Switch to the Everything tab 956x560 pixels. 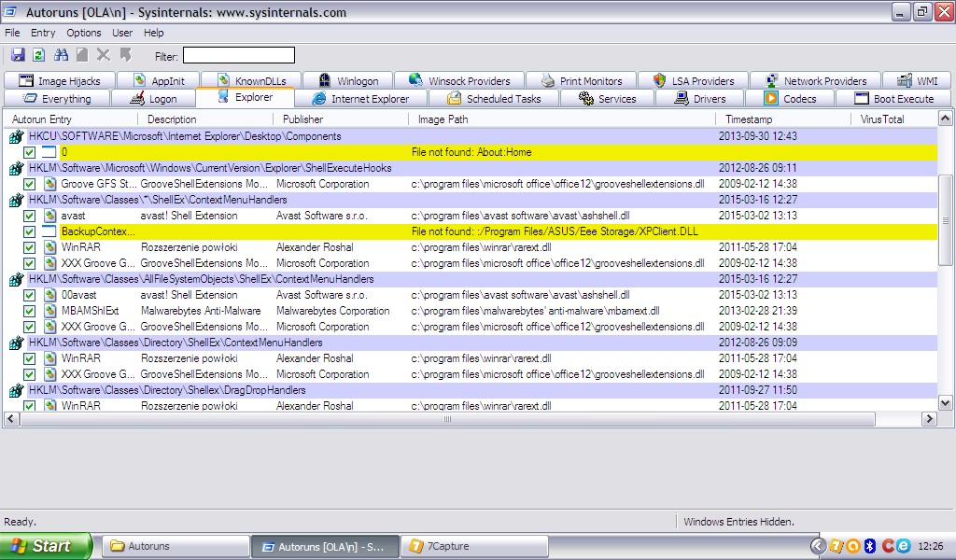57,99
